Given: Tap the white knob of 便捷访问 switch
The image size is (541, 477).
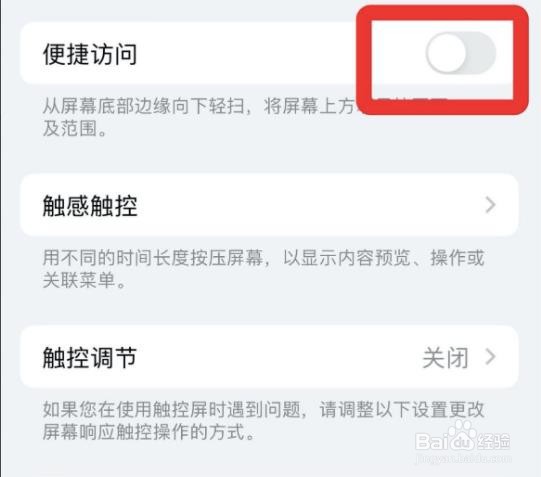Looking at the screenshot, I should pyautogui.click(x=446, y=53).
